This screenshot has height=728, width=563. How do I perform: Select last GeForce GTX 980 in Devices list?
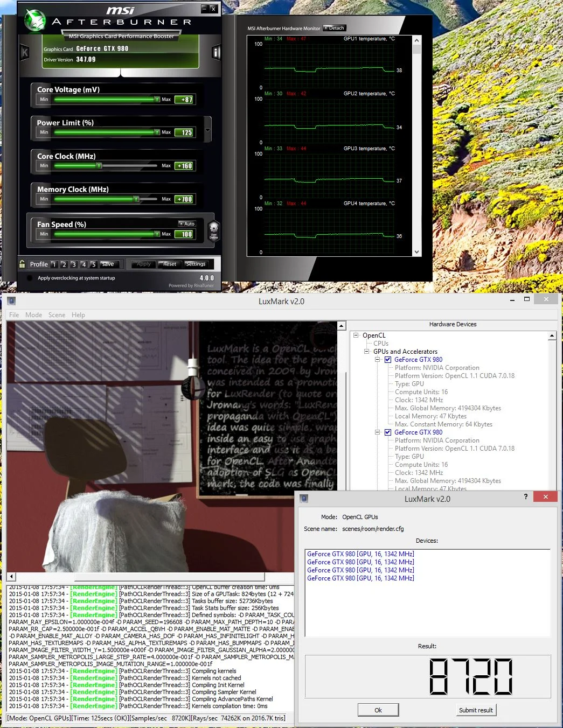point(360,578)
